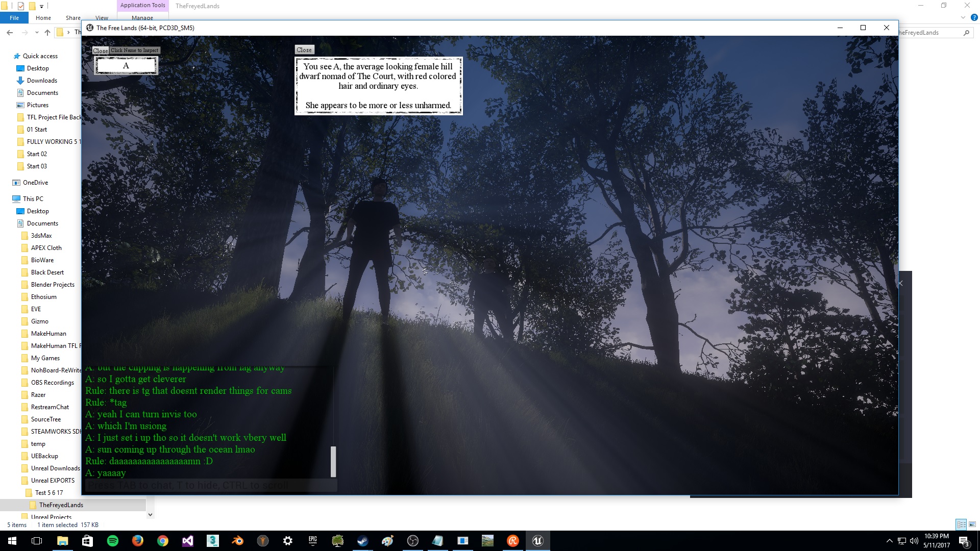
Task: Go back in File Explorer
Action: tap(10, 33)
